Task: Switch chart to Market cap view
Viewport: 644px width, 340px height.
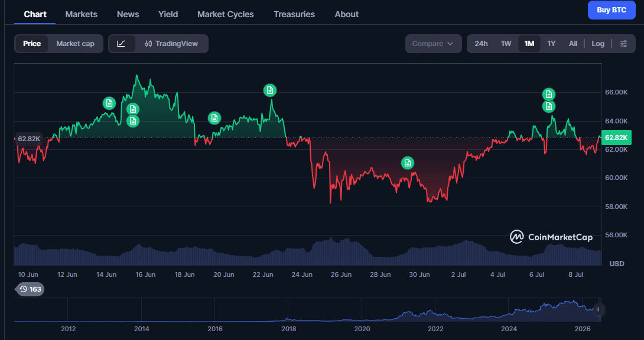Action: click(x=75, y=44)
